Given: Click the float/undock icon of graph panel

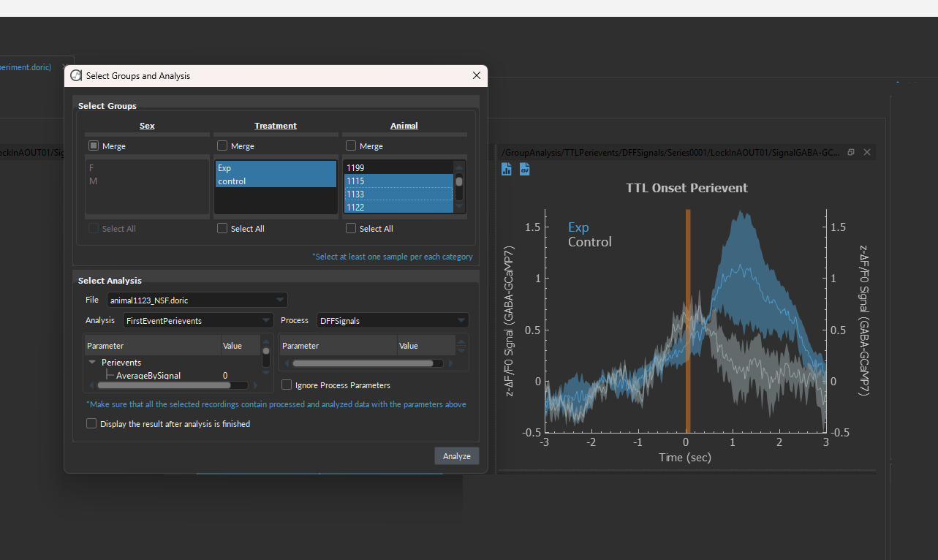Looking at the screenshot, I should [x=851, y=152].
